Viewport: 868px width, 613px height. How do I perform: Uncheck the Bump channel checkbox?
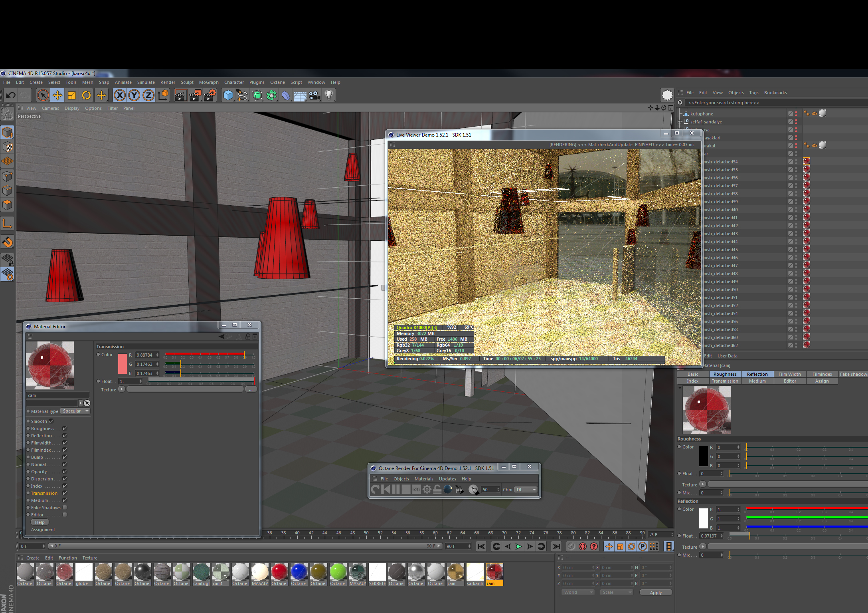[65, 457]
